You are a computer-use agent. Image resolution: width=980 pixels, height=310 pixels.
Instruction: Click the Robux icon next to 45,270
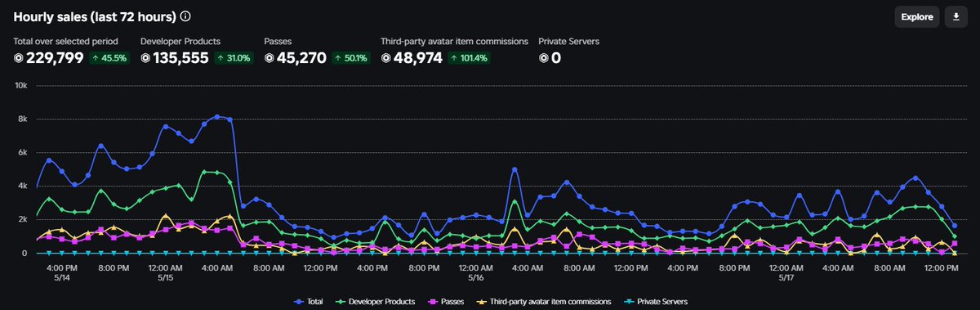click(269, 58)
